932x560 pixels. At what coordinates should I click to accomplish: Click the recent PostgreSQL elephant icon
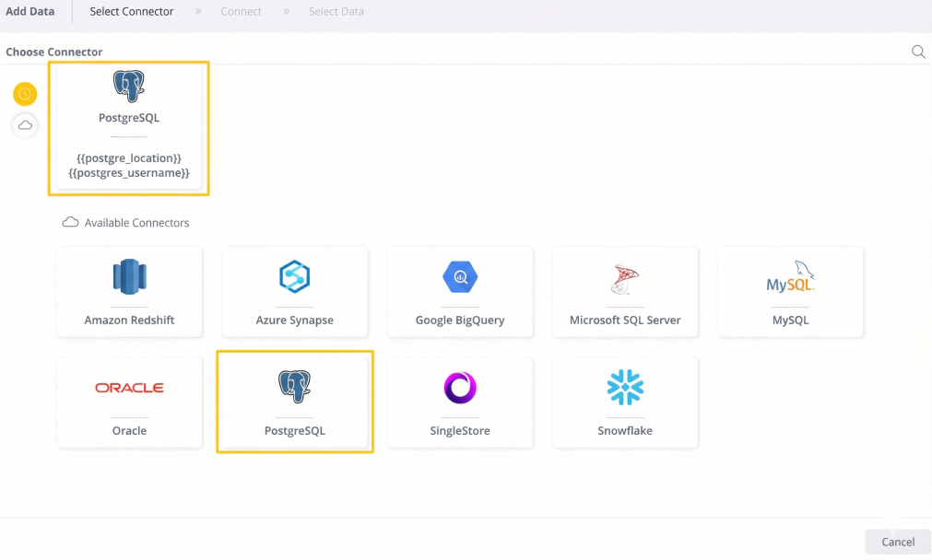[x=129, y=86]
